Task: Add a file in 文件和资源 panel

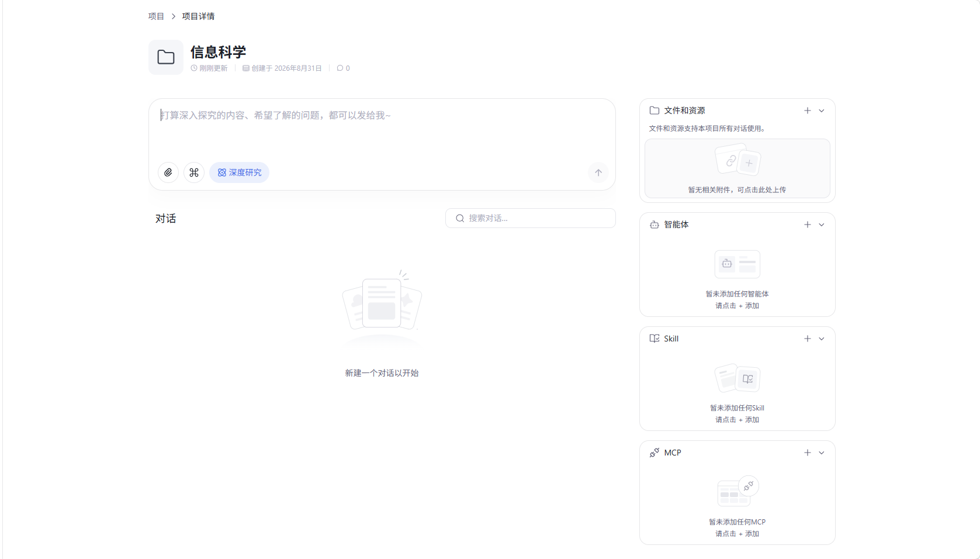Action: [808, 111]
